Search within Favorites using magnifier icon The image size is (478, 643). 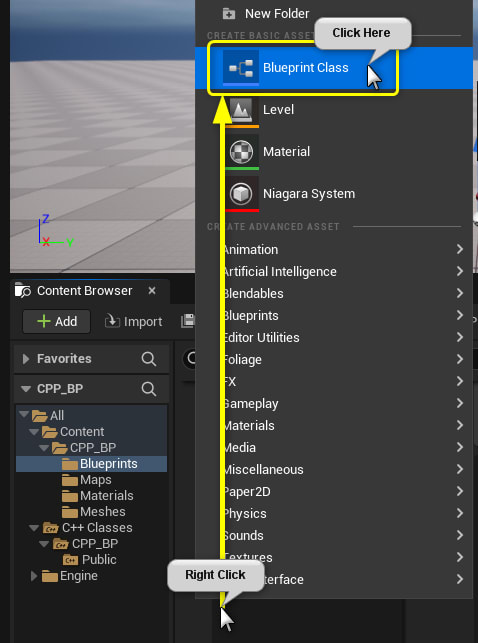148,359
